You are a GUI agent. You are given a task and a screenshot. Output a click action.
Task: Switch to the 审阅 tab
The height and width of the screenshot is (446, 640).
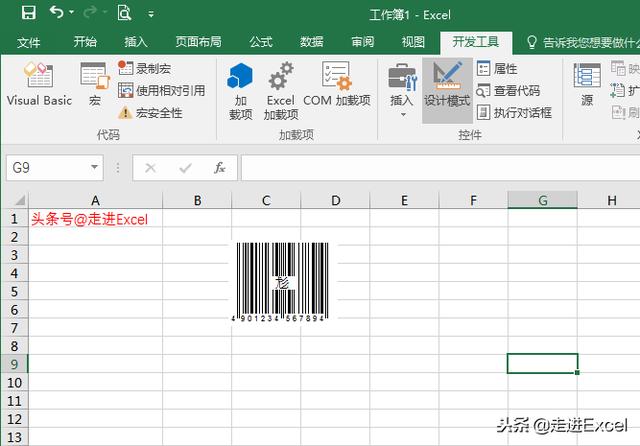(x=362, y=42)
